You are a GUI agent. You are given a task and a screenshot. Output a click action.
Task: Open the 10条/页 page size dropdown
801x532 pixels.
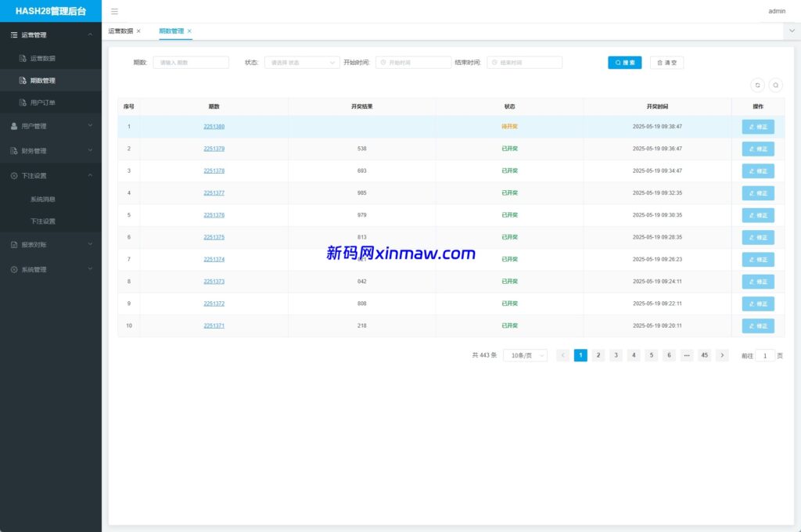pos(525,355)
